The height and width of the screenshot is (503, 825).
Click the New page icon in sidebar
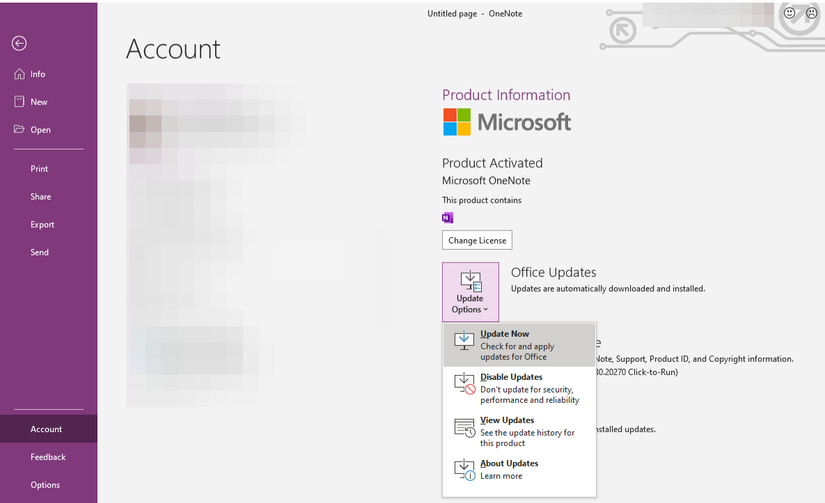[x=19, y=102]
